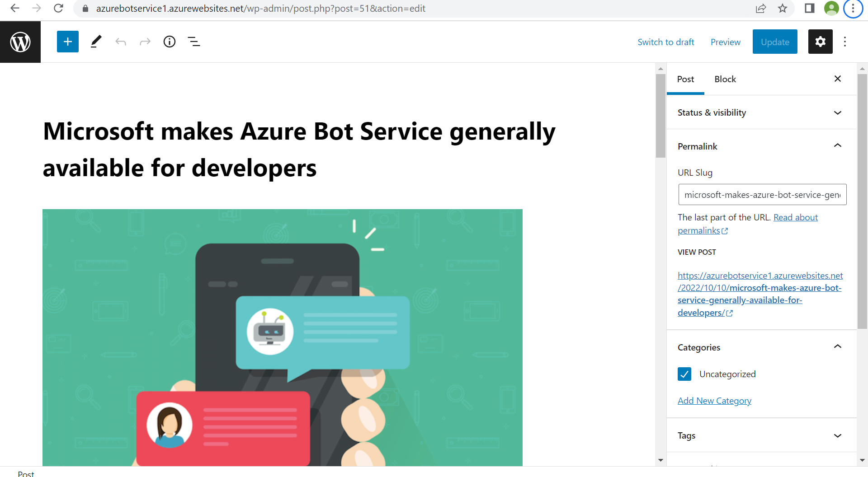This screenshot has width=868, height=477.
Task: Click Switch to draft
Action: tap(666, 42)
